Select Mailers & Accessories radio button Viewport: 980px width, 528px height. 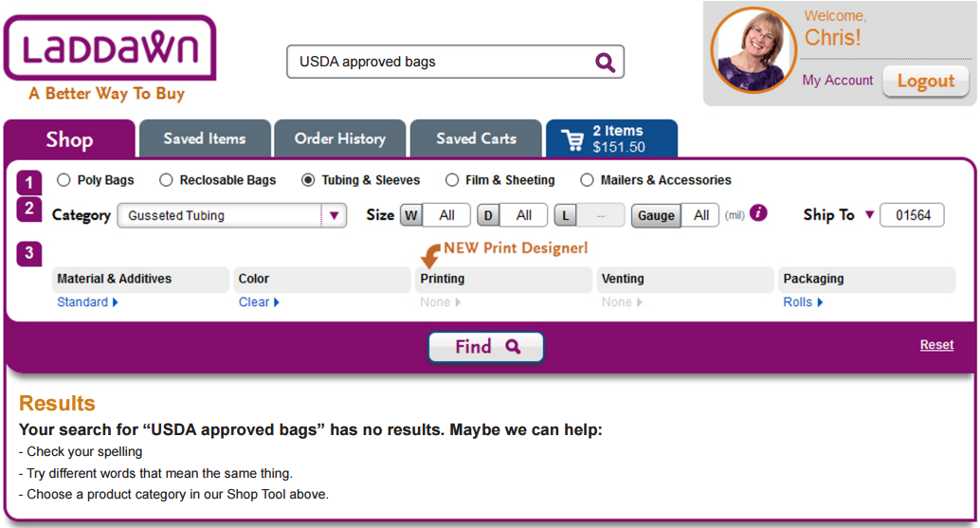pyautogui.click(x=587, y=180)
